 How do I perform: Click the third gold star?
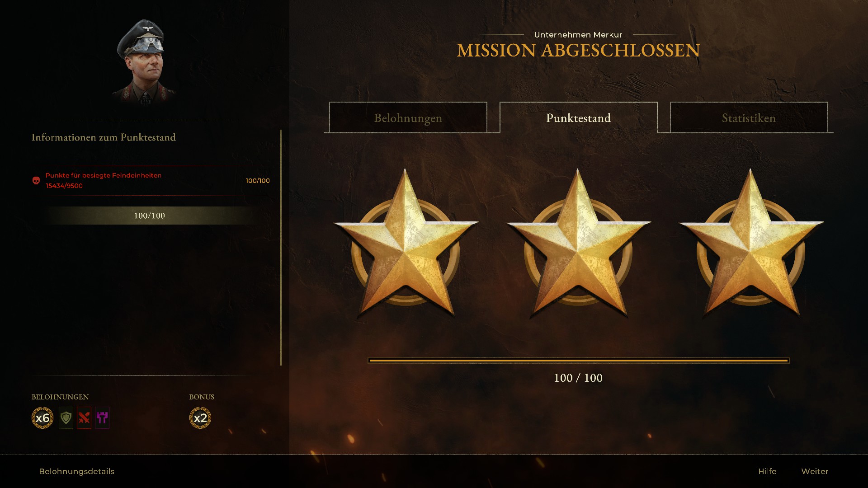click(x=751, y=244)
